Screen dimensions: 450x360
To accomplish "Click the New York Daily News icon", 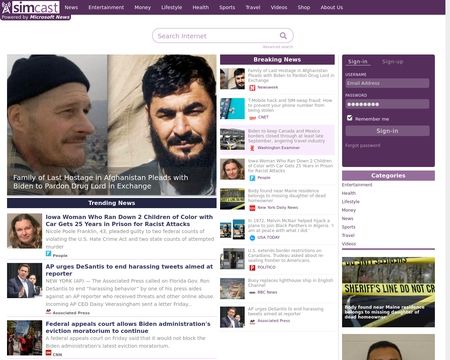I will coord(252,208).
